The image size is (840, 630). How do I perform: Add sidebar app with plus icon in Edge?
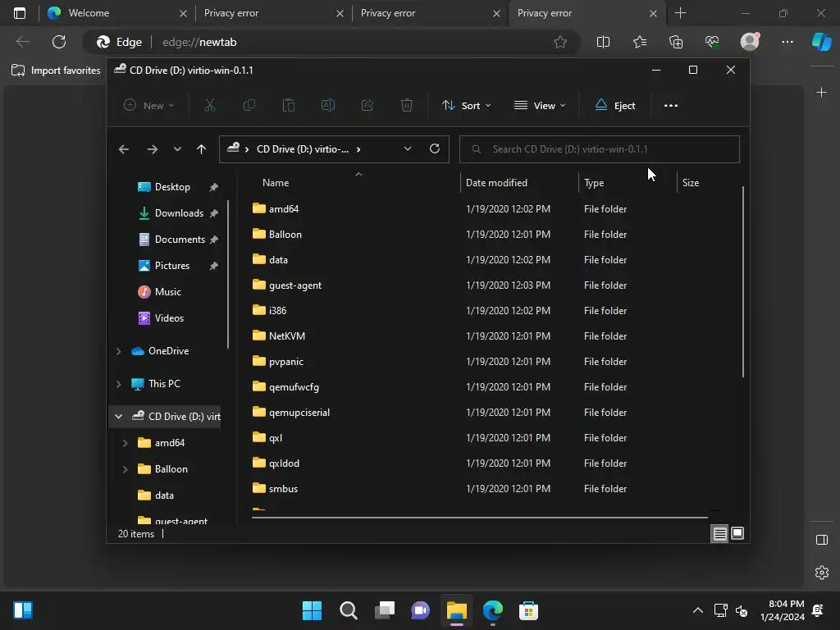(821, 93)
